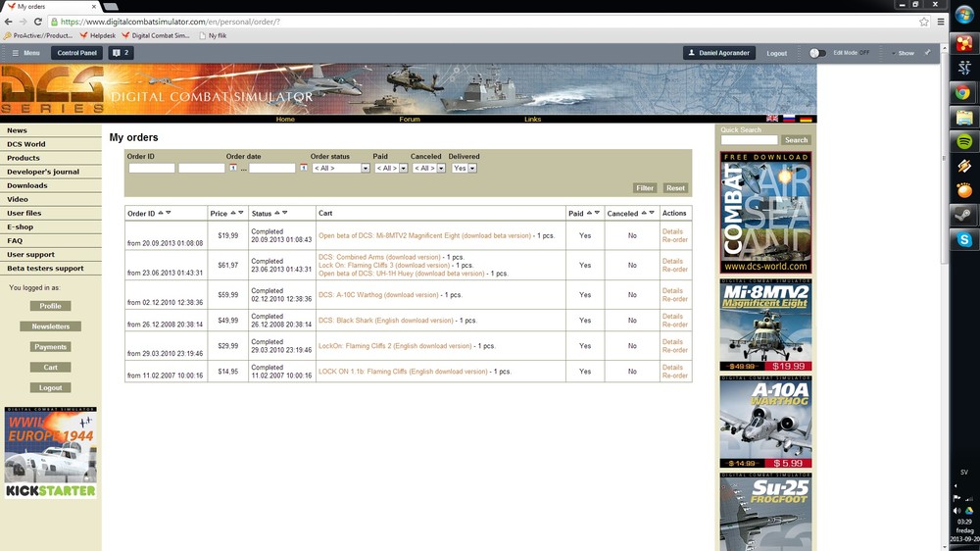Open Steam from the taskbar
980x551 pixels.
point(964,215)
